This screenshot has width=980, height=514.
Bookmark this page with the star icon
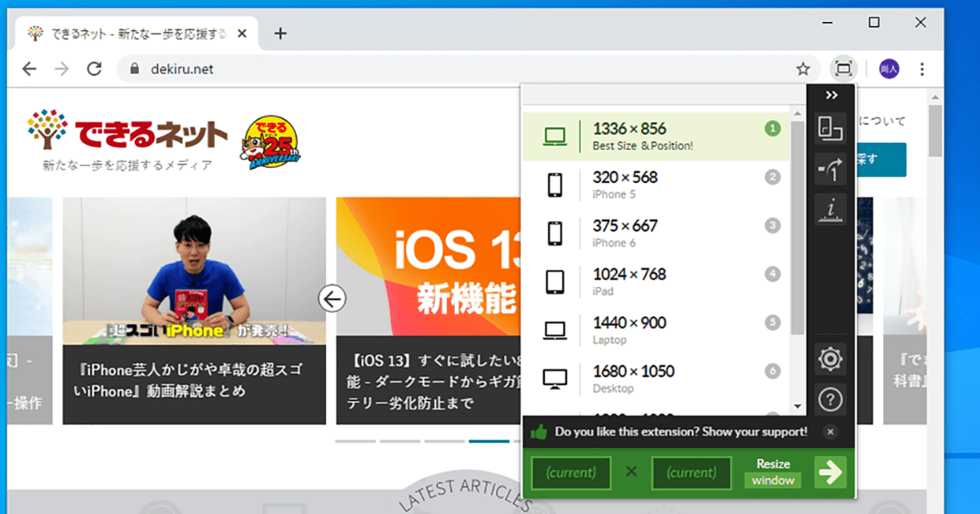click(x=803, y=69)
